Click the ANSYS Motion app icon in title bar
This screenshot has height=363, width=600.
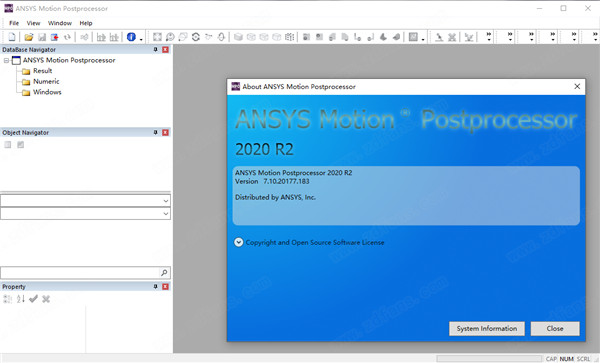point(8,8)
